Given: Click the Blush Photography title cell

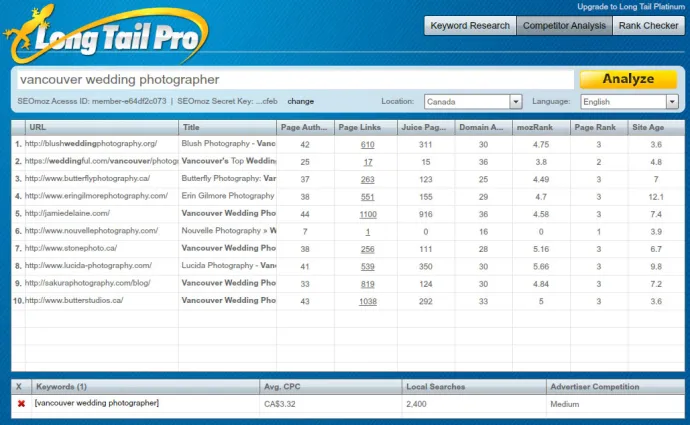Looking at the screenshot, I should pos(228,143).
